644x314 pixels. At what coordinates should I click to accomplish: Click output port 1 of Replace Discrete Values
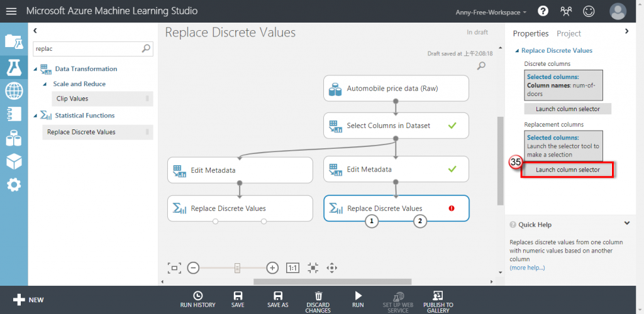pos(372,221)
